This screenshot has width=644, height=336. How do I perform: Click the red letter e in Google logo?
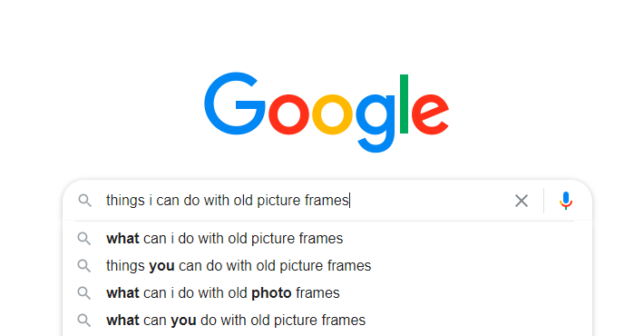click(430, 114)
